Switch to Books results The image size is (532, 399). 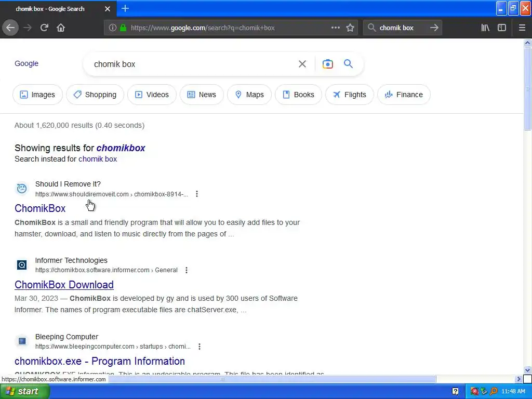click(x=299, y=95)
